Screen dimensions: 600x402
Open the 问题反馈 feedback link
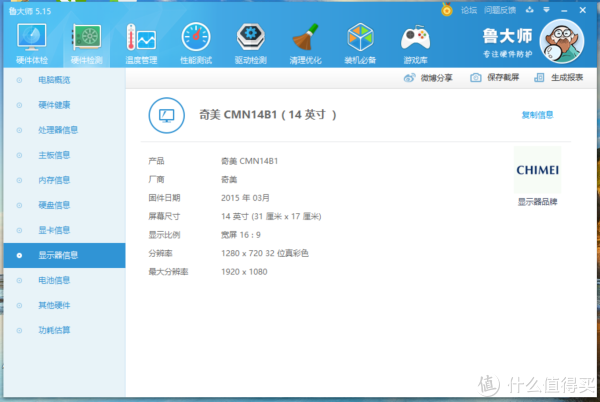click(500, 10)
